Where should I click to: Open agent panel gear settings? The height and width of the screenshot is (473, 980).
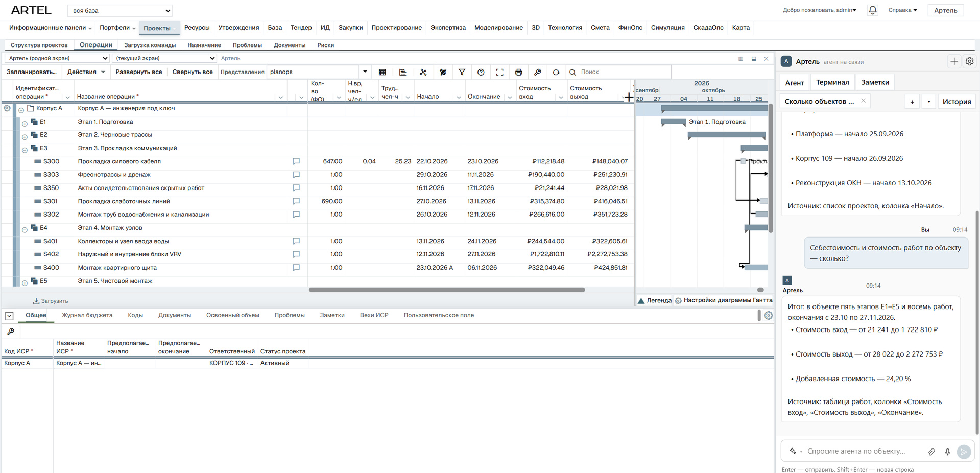969,61
